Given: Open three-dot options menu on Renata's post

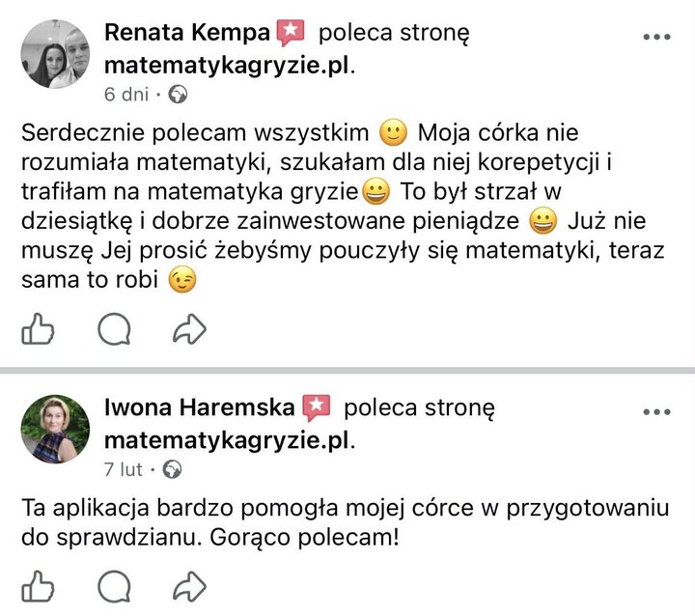Looking at the screenshot, I should pos(656,37).
